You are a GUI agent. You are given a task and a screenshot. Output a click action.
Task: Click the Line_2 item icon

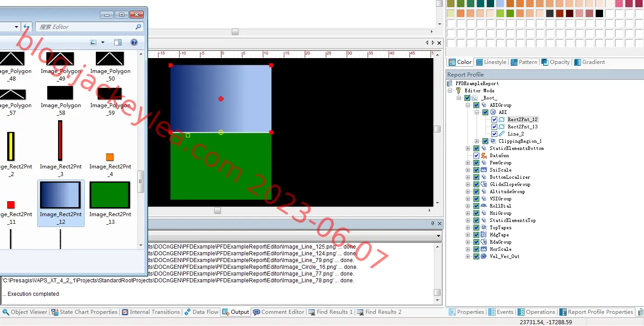(502, 134)
